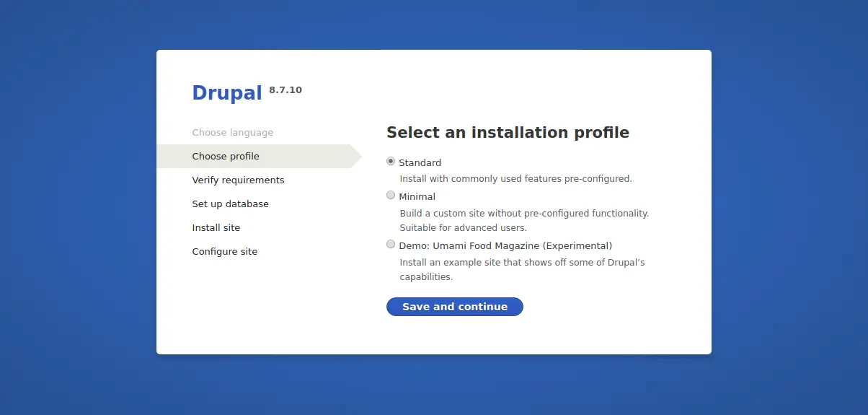This screenshot has height=415, width=868.
Task: Click the 'Standard' option label text
Action: [420, 163]
